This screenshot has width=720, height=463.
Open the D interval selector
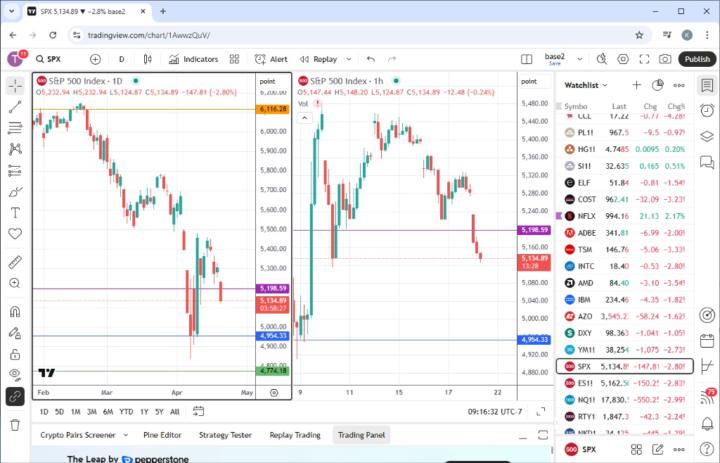click(x=122, y=59)
